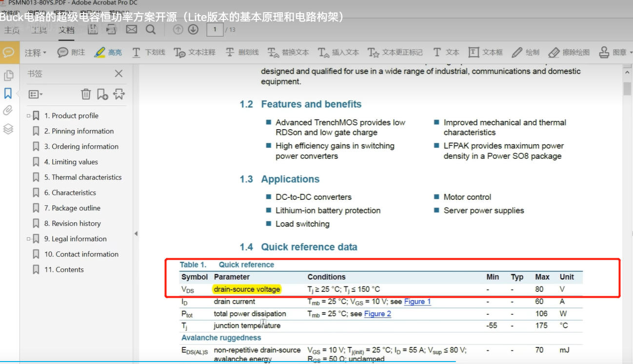The width and height of the screenshot is (633, 364).
Task: Switch to the 主页 home tab
Action: pyautogui.click(x=12, y=30)
